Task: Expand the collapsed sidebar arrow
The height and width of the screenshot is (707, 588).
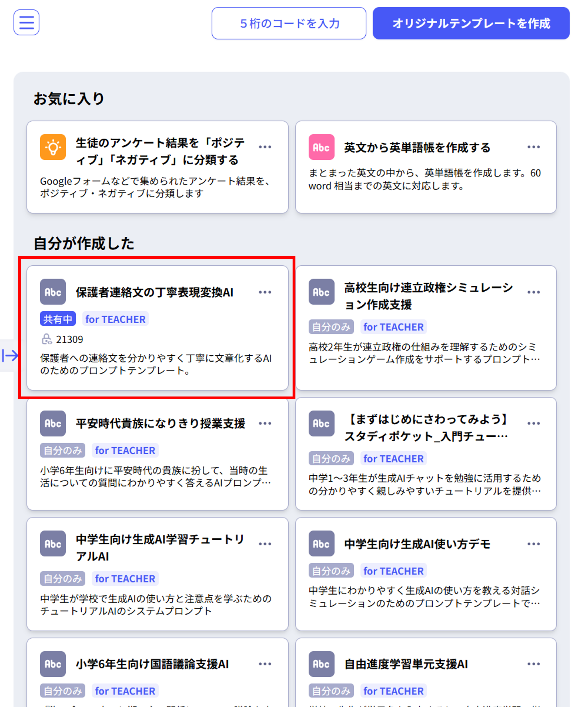Action: (10, 355)
